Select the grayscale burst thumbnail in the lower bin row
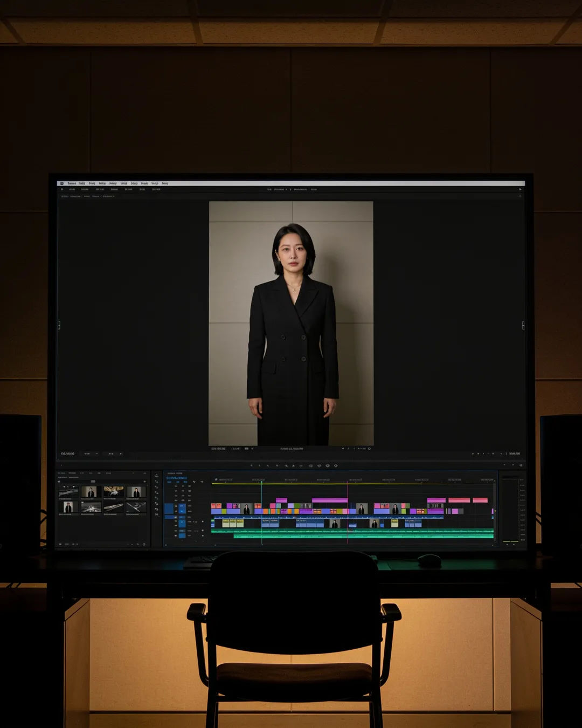582x728 pixels. (x=91, y=507)
